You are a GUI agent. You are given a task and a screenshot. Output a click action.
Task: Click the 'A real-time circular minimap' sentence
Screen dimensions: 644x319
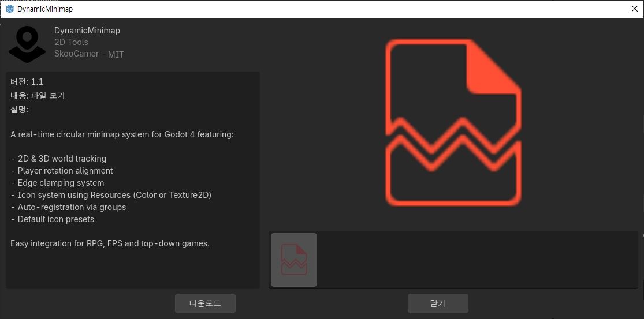point(122,134)
